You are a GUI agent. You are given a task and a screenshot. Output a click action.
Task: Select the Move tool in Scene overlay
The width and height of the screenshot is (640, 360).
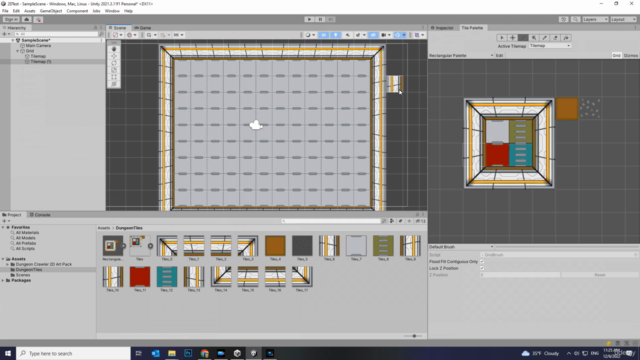tap(114, 56)
